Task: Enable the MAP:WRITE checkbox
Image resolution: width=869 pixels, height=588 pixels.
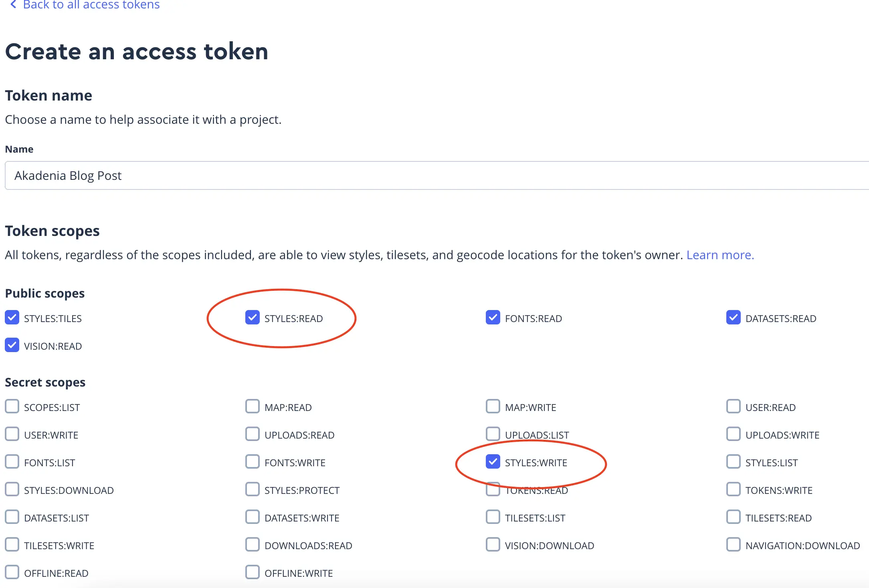Action: pyautogui.click(x=493, y=406)
